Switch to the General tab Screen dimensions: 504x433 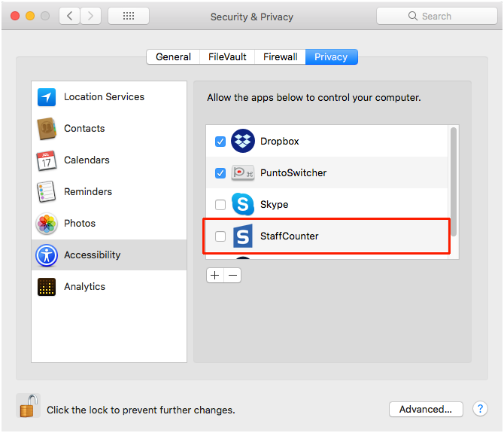click(173, 57)
